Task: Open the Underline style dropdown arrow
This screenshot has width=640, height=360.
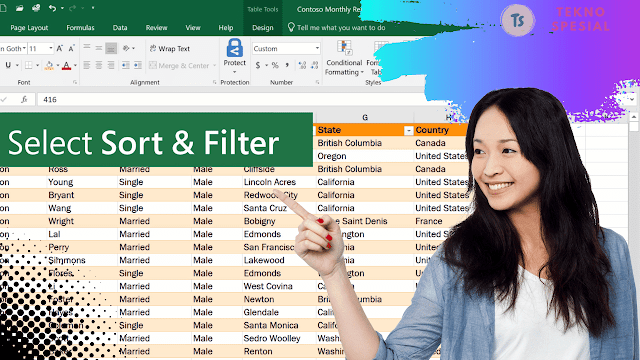Action: click(x=17, y=65)
